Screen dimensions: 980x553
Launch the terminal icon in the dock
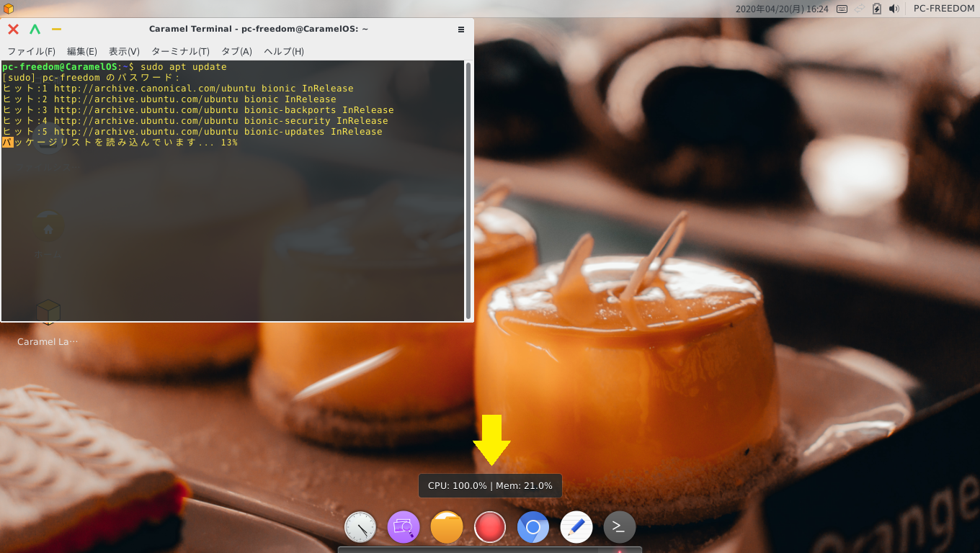point(620,527)
